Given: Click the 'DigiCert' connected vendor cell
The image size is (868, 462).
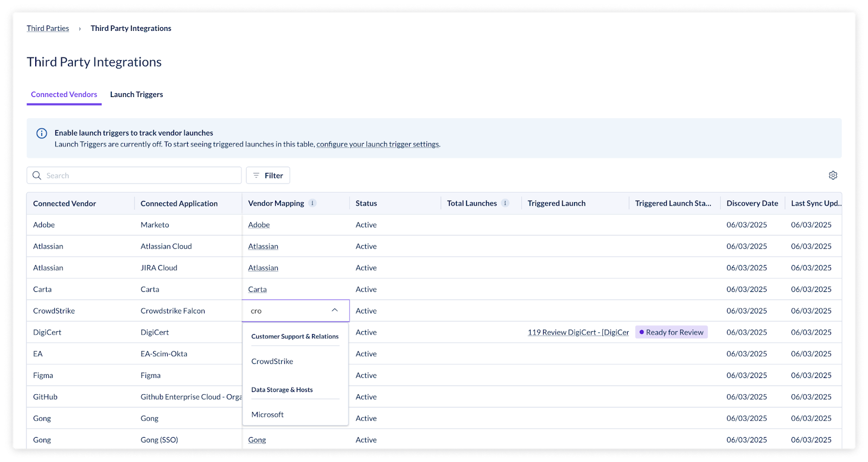Looking at the screenshot, I should pyautogui.click(x=47, y=332).
